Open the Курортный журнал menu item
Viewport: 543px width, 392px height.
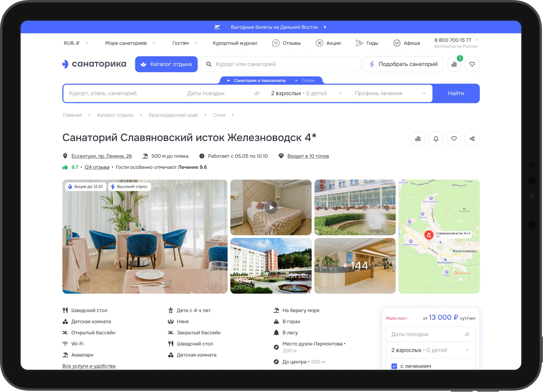[x=235, y=43]
